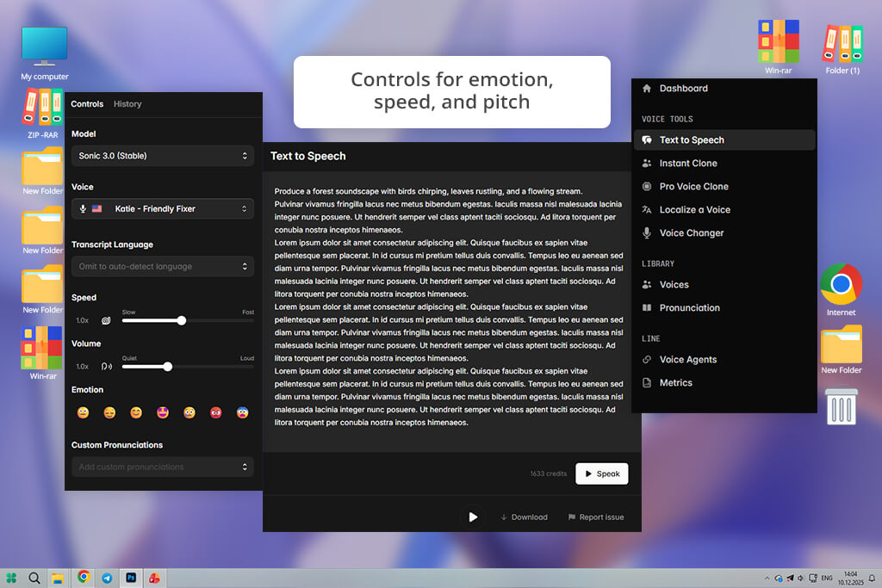The width and height of the screenshot is (882, 588).
Task: Click the Instant Clone people icon
Action: (x=647, y=163)
